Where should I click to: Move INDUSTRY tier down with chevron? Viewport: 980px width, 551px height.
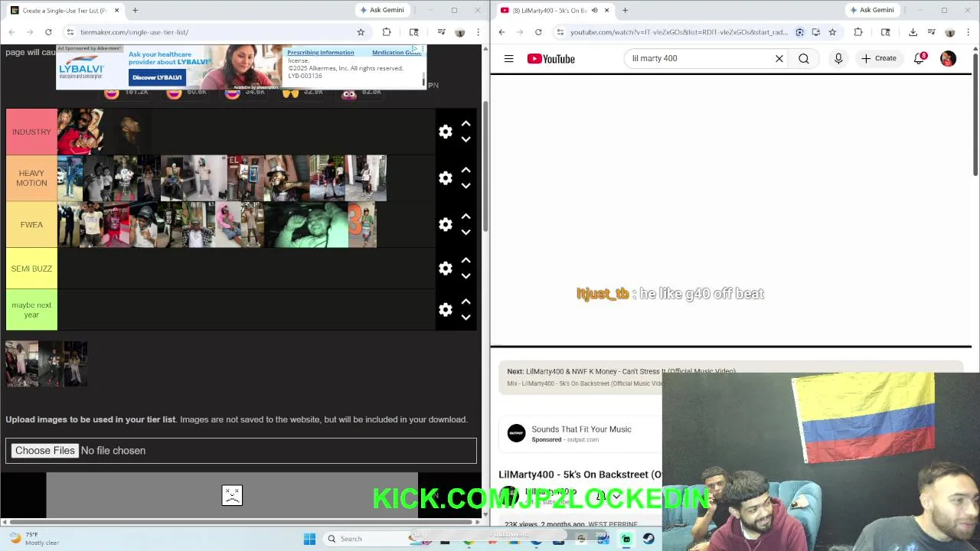[x=465, y=139]
